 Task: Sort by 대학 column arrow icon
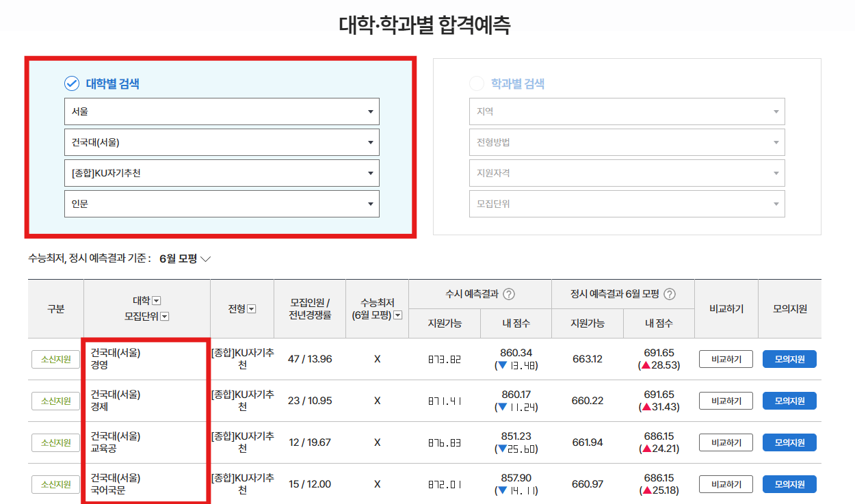[156, 301]
